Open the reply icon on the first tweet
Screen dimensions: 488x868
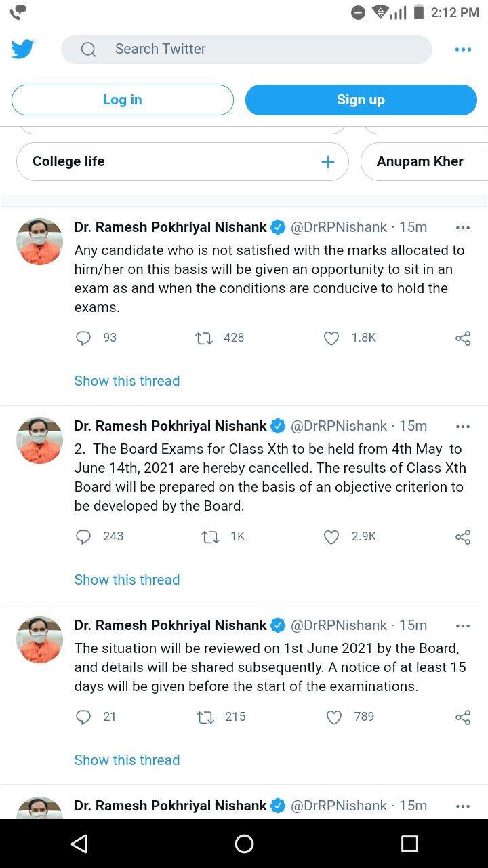point(83,338)
